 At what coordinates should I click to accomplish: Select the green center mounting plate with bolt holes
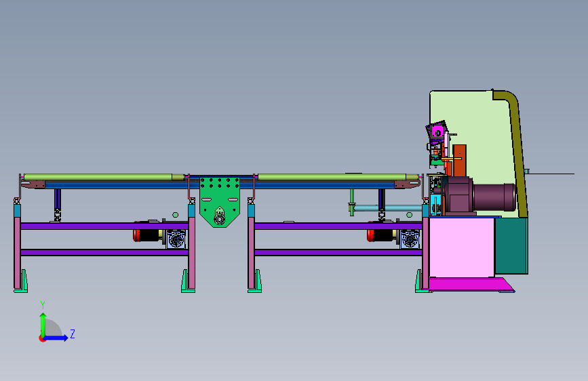coord(219,201)
